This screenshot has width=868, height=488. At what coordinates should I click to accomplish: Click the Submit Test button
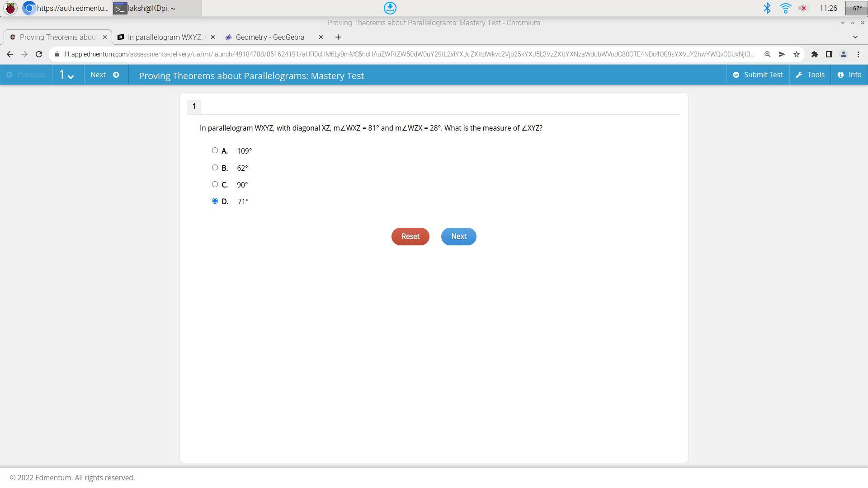tap(758, 75)
